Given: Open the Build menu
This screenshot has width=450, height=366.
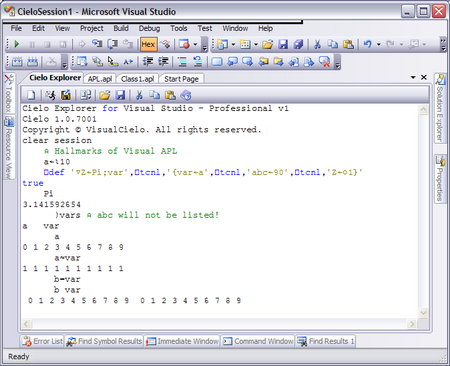Looking at the screenshot, I should 121,28.
